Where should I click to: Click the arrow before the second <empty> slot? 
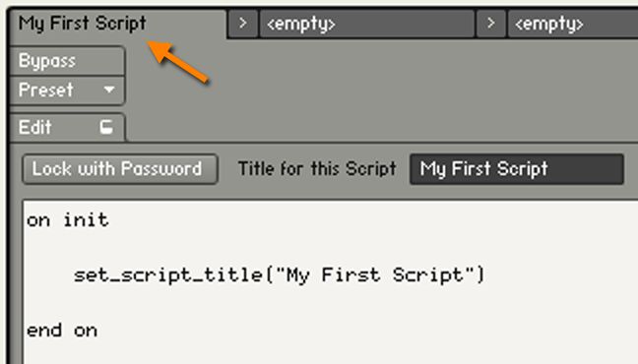(x=491, y=24)
